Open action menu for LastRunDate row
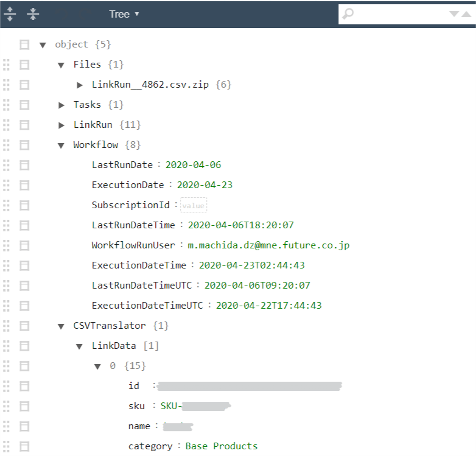This screenshot has height=456, width=476. point(24,165)
